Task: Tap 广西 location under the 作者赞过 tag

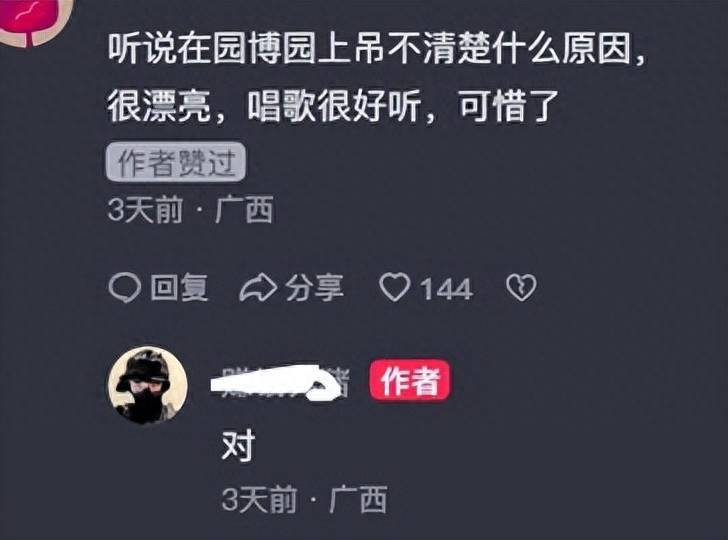Action: click(244, 210)
